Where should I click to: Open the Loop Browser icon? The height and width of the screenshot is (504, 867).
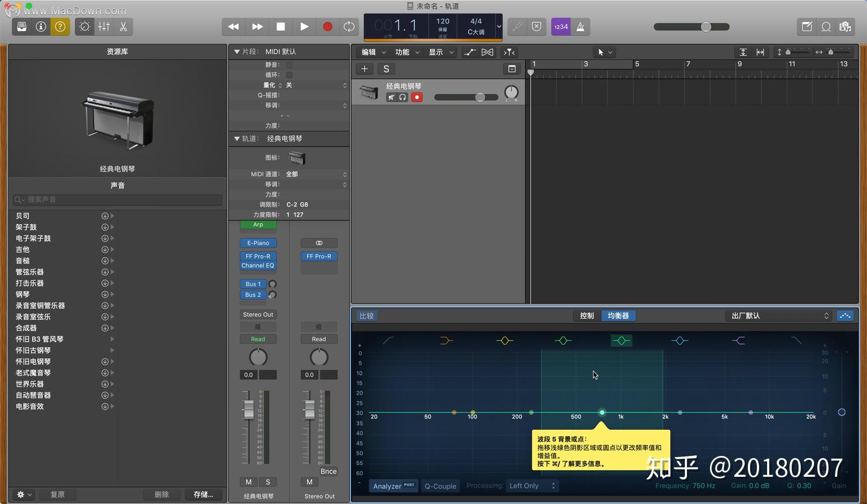[x=826, y=27]
